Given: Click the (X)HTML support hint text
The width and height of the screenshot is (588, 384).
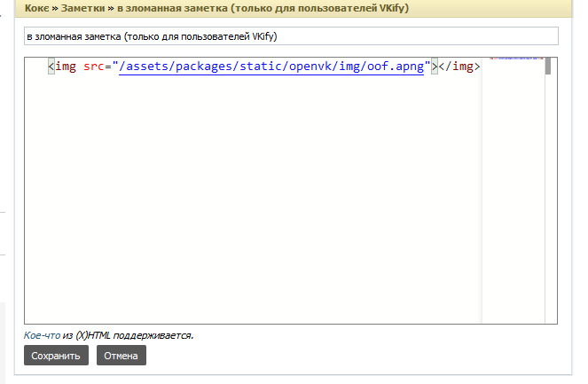Looking at the screenshot, I should tap(109, 336).
